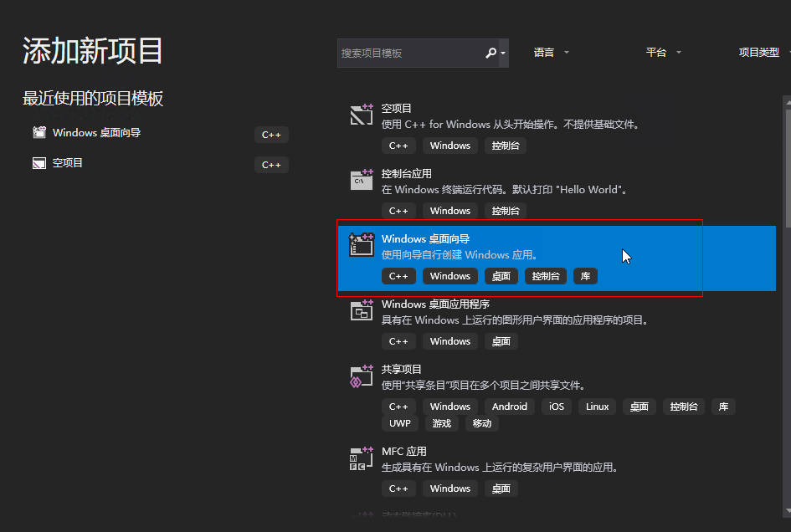Click the Android tag under 共享项目
Viewport: 791px width, 532px height.
(510, 407)
